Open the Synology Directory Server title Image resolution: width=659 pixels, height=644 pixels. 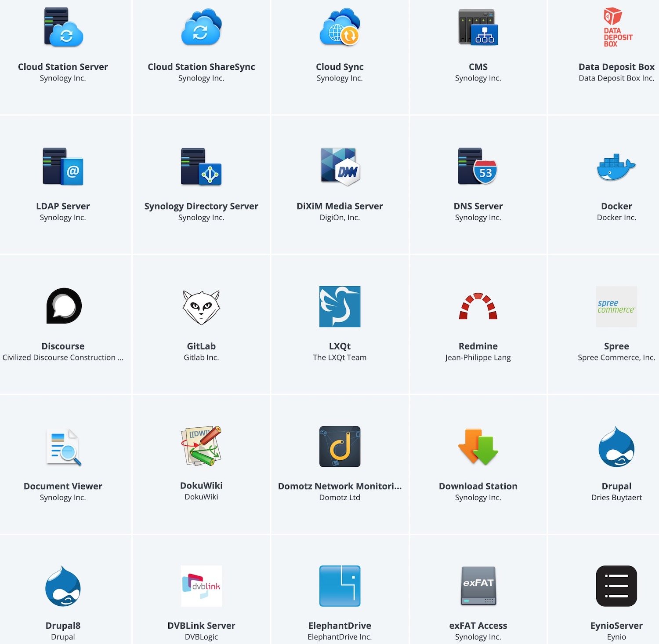click(x=201, y=206)
